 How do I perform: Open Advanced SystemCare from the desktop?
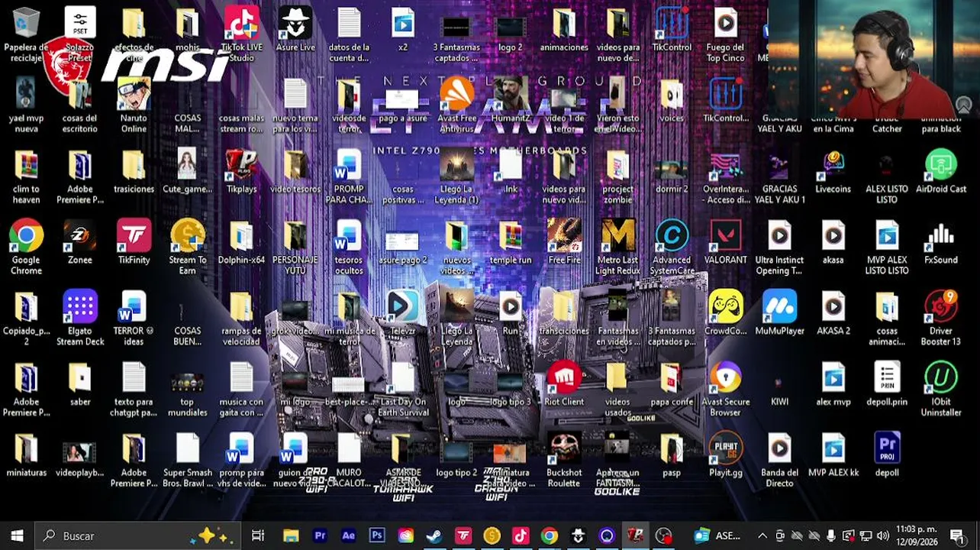coord(672,247)
